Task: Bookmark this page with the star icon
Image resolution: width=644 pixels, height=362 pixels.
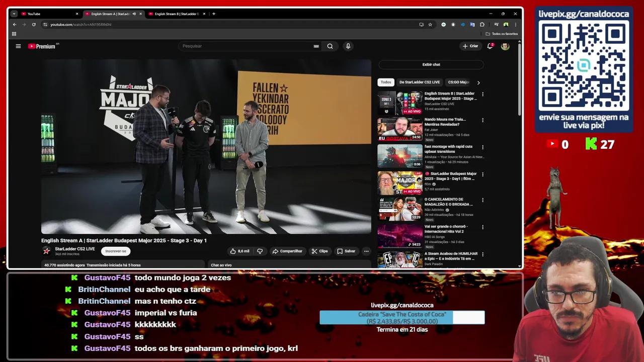Action: pyautogui.click(x=430, y=24)
